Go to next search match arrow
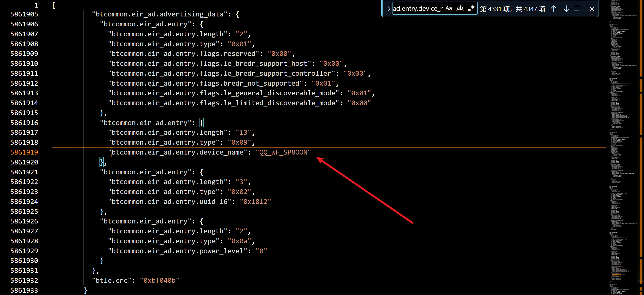Screen dimensions: 644x295 pyautogui.click(x=566, y=9)
